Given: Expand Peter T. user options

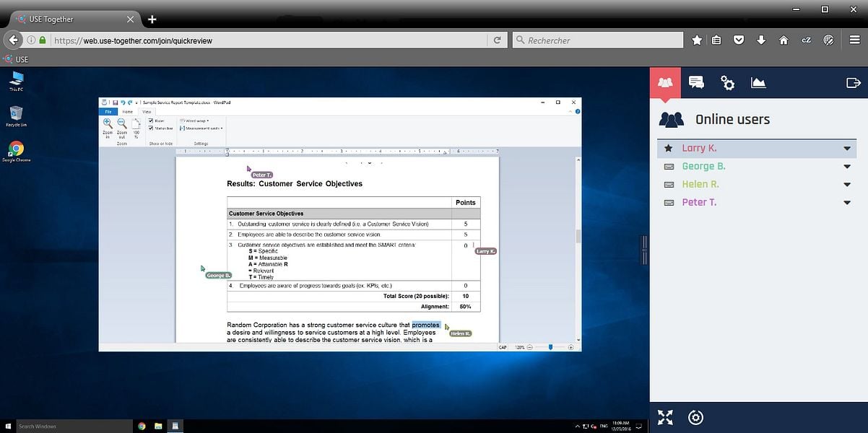Looking at the screenshot, I should 847,203.
